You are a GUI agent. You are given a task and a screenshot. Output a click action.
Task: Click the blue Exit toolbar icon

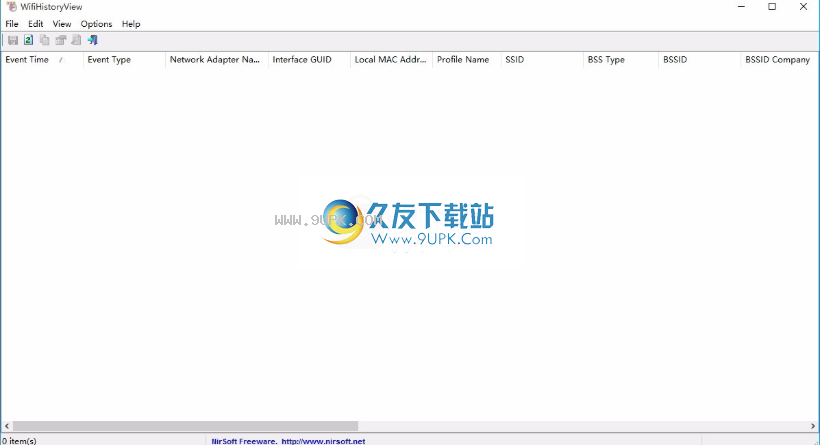(93, 40)
